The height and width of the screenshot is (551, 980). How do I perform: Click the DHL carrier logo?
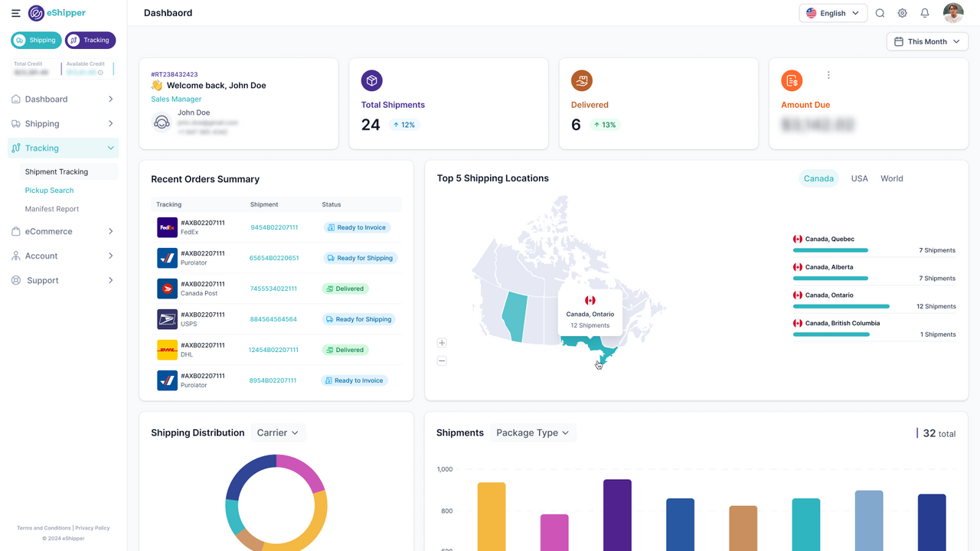click(x=167, y=350)
